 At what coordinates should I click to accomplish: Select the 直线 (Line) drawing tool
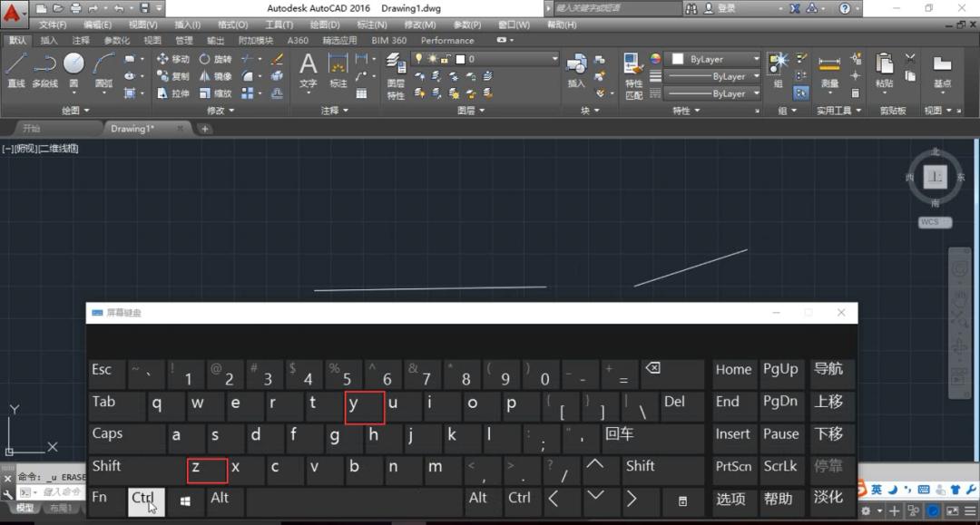pos(15,69)
